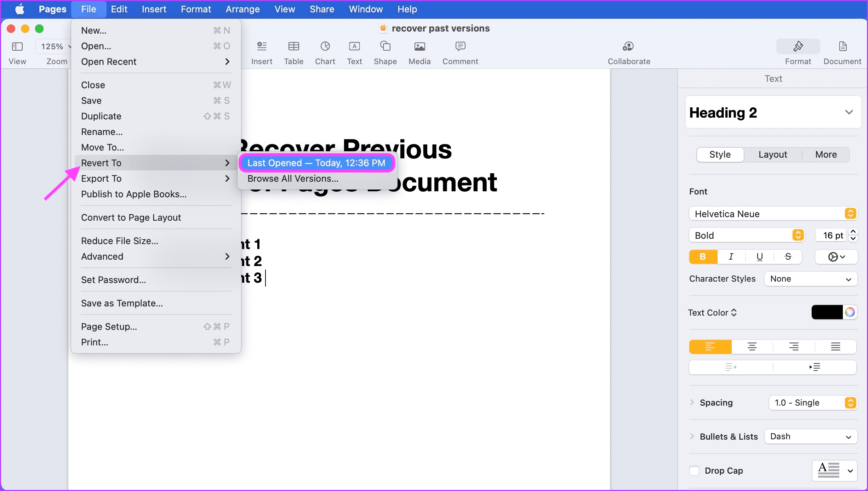Click the Chart toolbar icon
Image resolution: width=868 pixels, height=491 pixels.
tap(325, 46)
